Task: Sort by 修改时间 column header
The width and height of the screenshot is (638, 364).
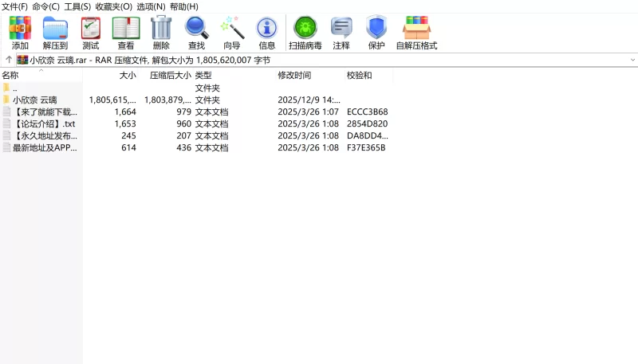Action: pyautogui.click(x=309, y=75)
